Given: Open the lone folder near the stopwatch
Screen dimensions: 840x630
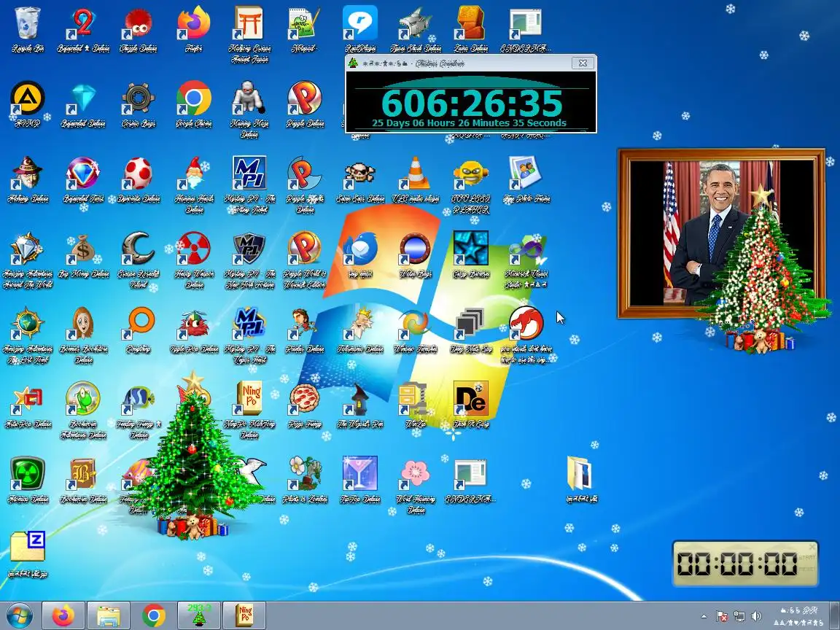Looking at the screenshot, I should click(x=582, y=480).
